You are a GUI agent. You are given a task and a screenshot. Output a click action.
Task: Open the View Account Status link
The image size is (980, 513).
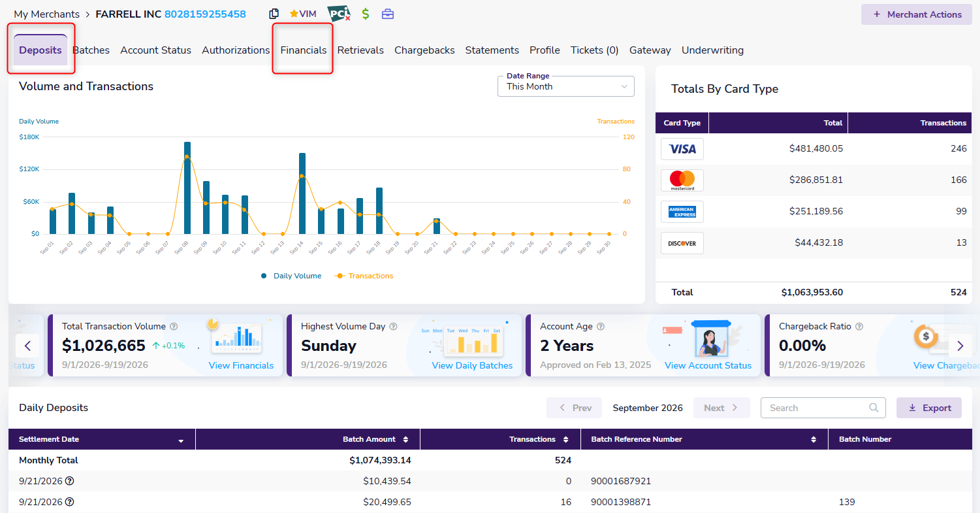(708, 365)
